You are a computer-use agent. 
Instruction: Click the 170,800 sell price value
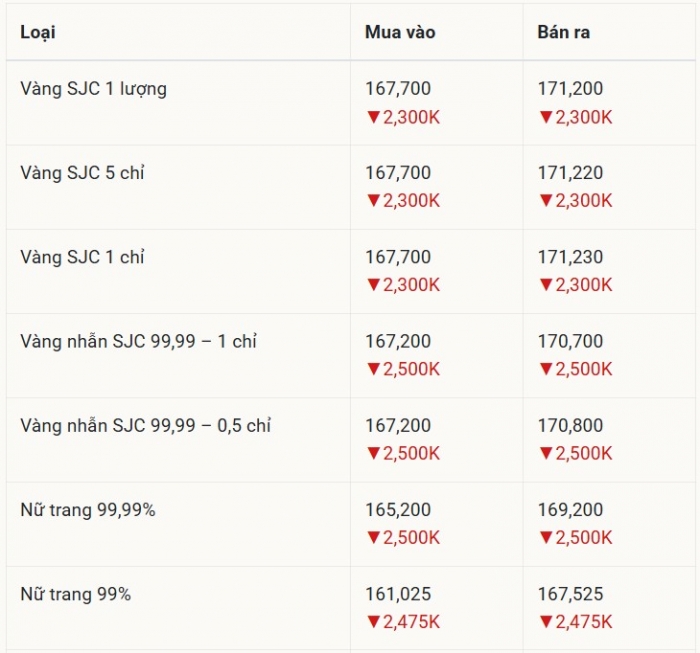click(x=570, y=426)
